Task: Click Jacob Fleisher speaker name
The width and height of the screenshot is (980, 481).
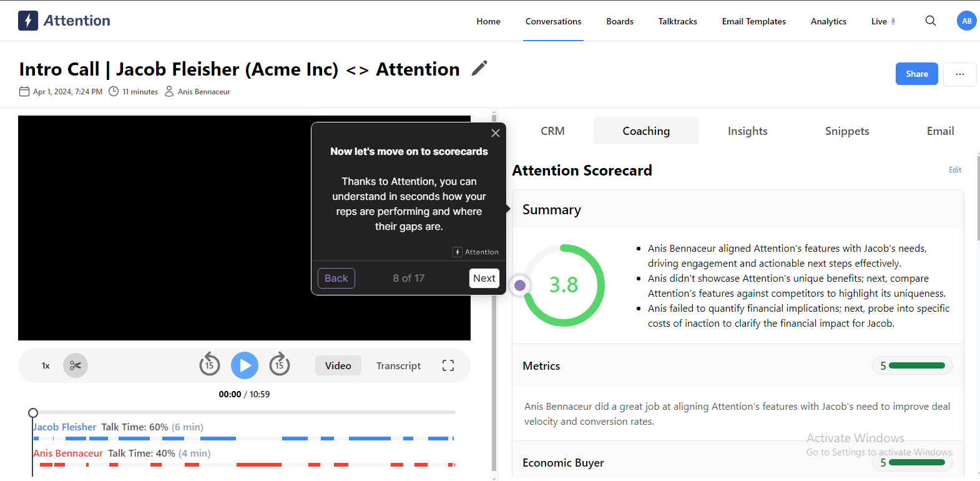Action: click(65, 427)
